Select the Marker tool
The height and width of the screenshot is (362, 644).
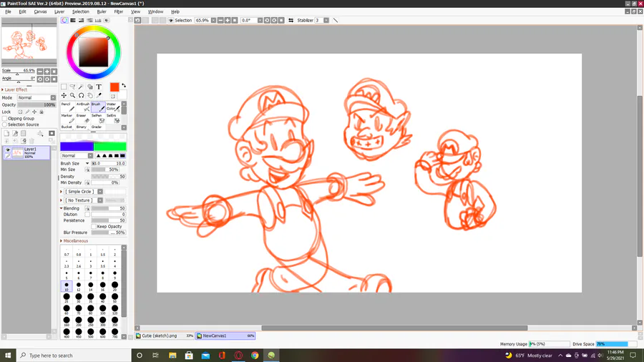pyautogui.click(x=68, y=118)
